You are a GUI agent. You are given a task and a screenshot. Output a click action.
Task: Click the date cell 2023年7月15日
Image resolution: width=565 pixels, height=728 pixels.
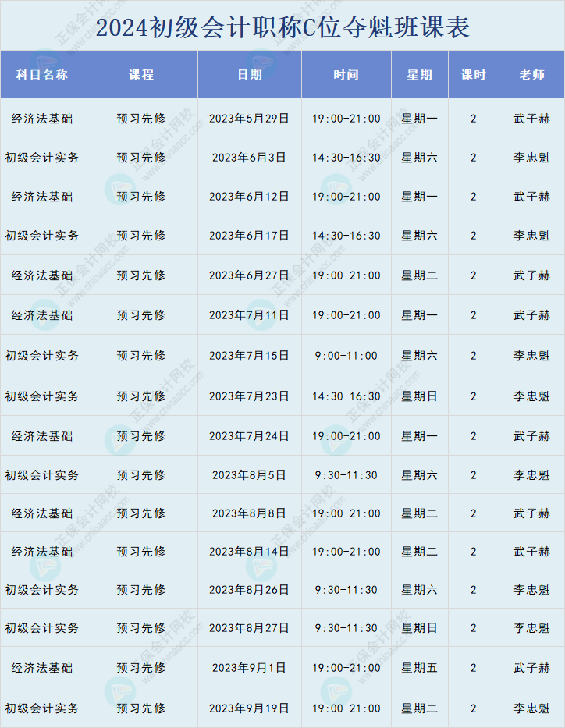(249, 356)
